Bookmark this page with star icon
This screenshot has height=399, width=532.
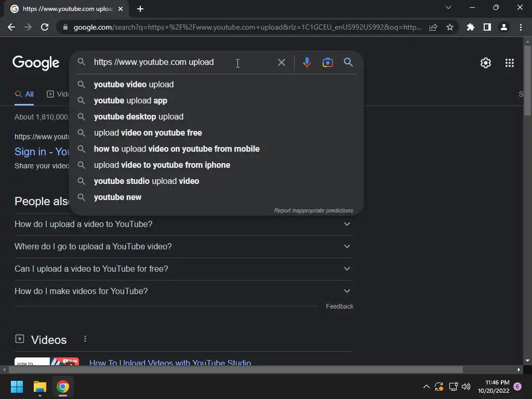(450, 27)
